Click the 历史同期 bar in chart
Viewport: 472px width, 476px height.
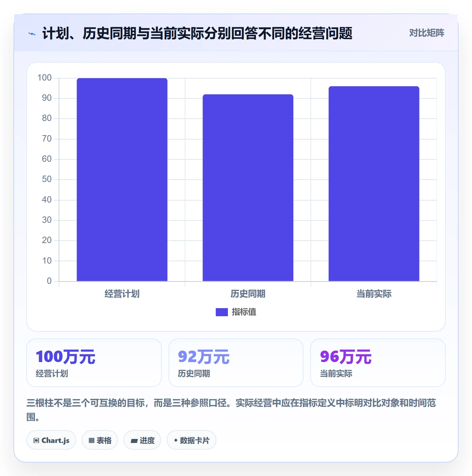click(248, 188)
